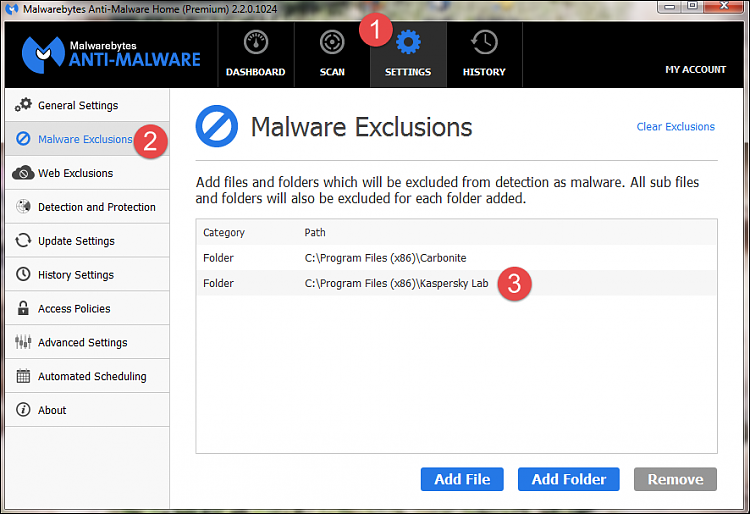Minimize the Malwarebytes window
The image size is (750, 514).
click(670, 7)
